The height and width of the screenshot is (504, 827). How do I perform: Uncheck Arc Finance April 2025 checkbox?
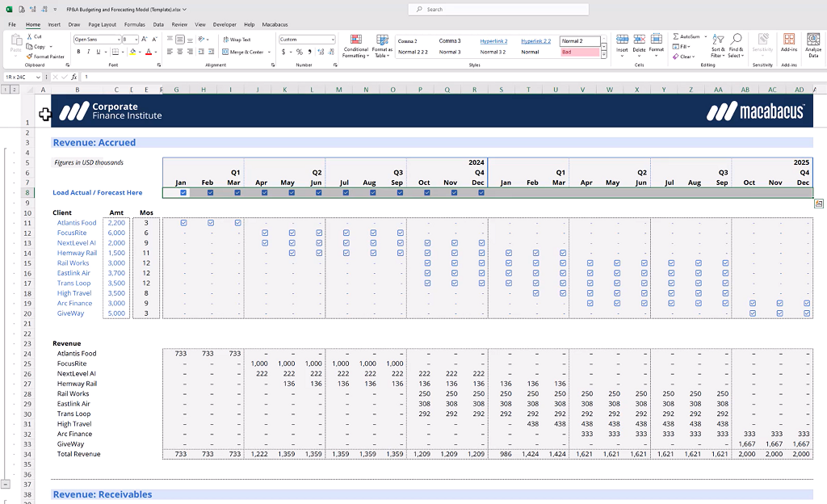pyautogui.click(x=590, y=303)
